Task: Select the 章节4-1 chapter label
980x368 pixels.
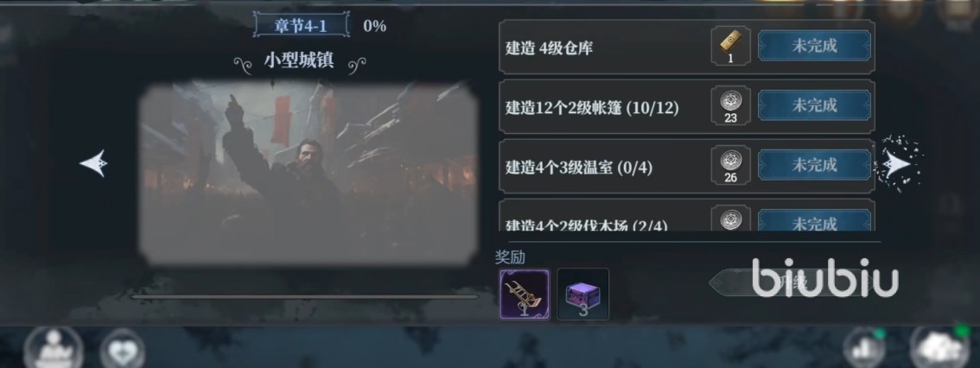Action: pos(302,26)
